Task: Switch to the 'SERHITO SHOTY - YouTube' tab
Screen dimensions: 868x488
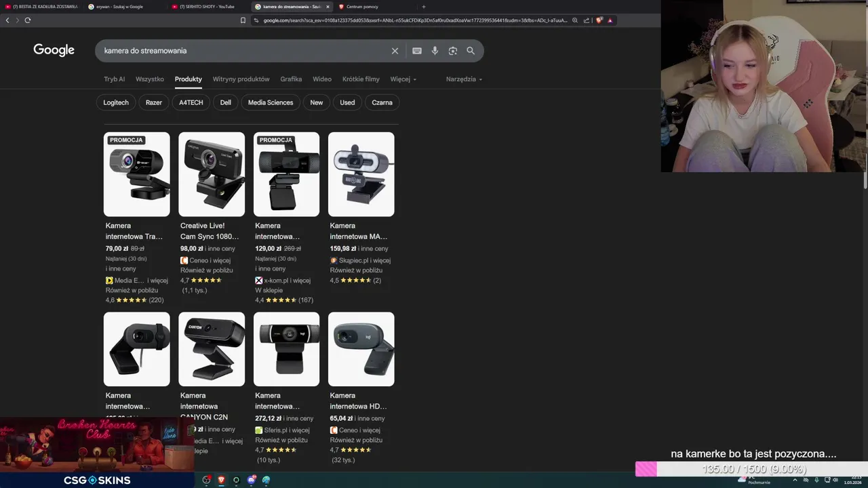Action: pos(208,7)
